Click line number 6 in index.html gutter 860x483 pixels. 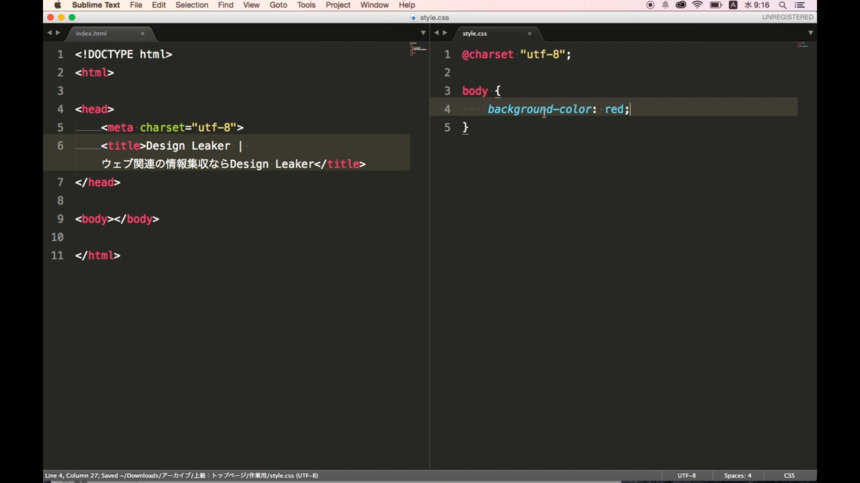click(60, 146)
